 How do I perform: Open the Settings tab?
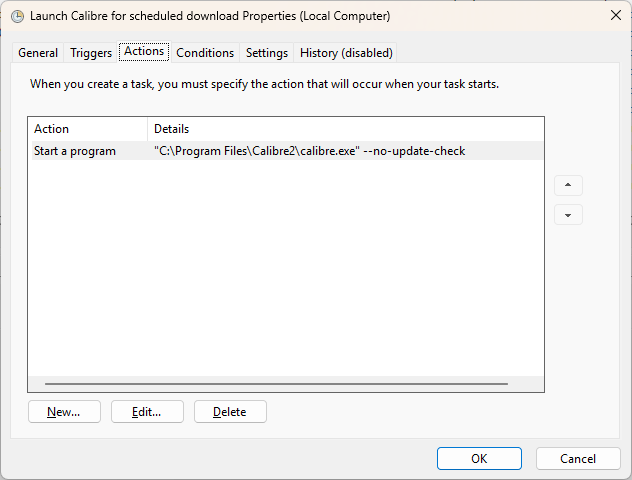267,53
